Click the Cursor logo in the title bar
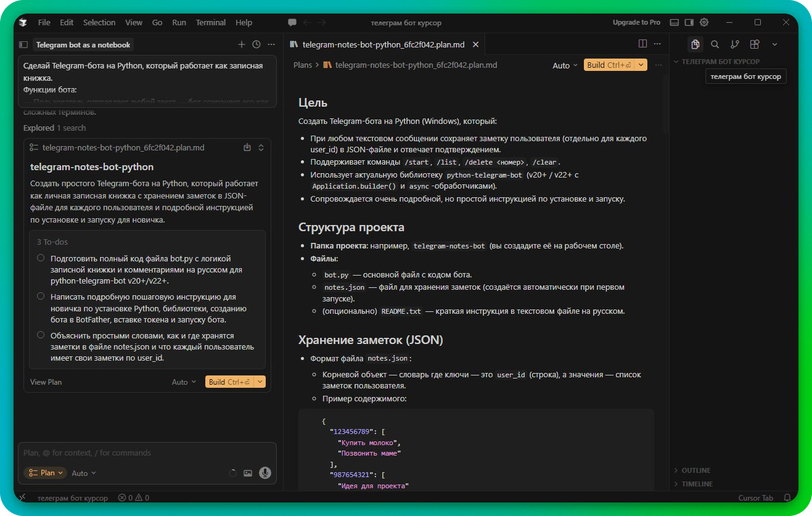The image size is (812, 516). pyautogui.click(x=23, y=22)
